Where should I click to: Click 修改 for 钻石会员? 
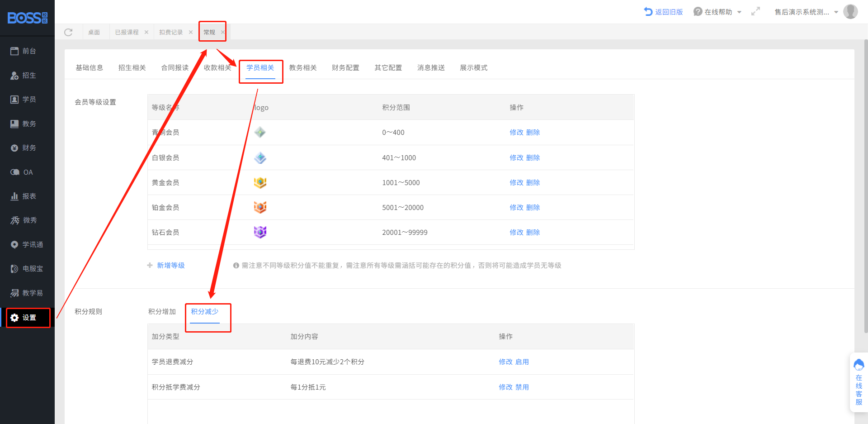point(516,233)
